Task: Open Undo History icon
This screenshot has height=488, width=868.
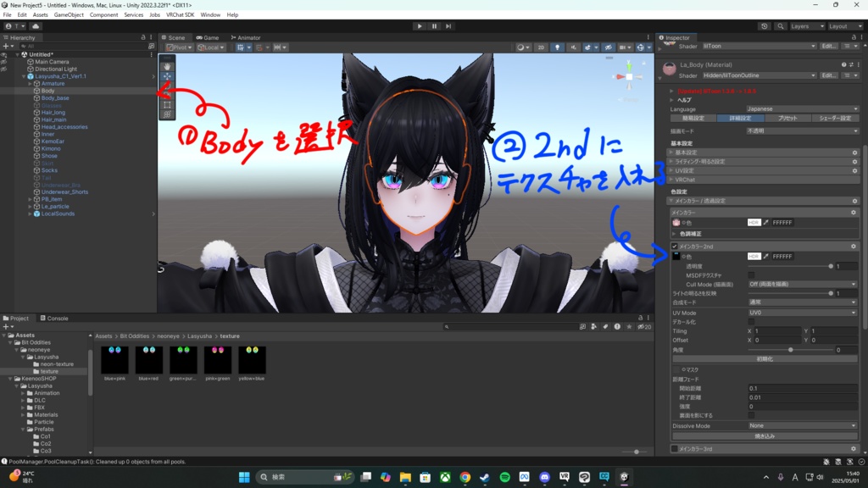Action: [765, 26]
